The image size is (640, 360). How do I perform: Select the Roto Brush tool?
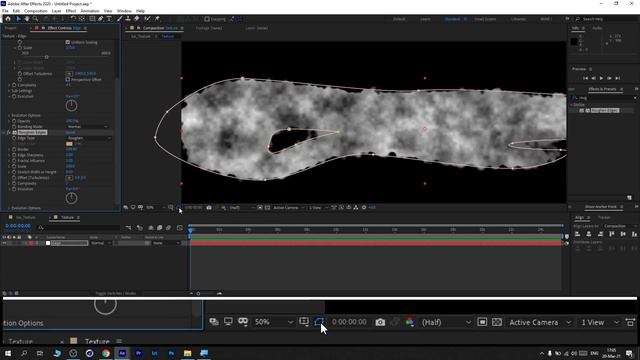(147, 19)
